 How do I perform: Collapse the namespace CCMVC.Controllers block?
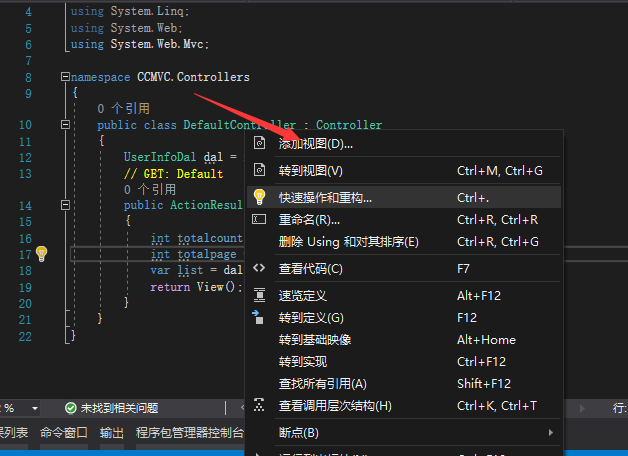[65, 76]
